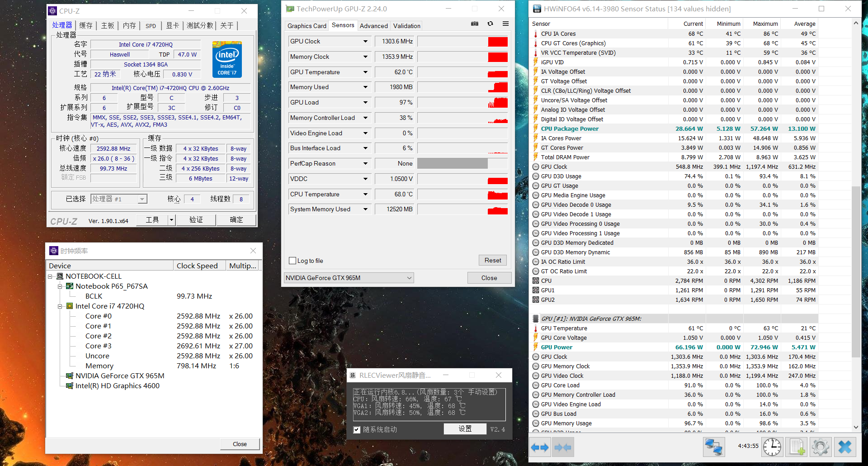The image size is (868, 466).
Task: Click the HWiNFO scroll up arrow
Action: (855, 23)
